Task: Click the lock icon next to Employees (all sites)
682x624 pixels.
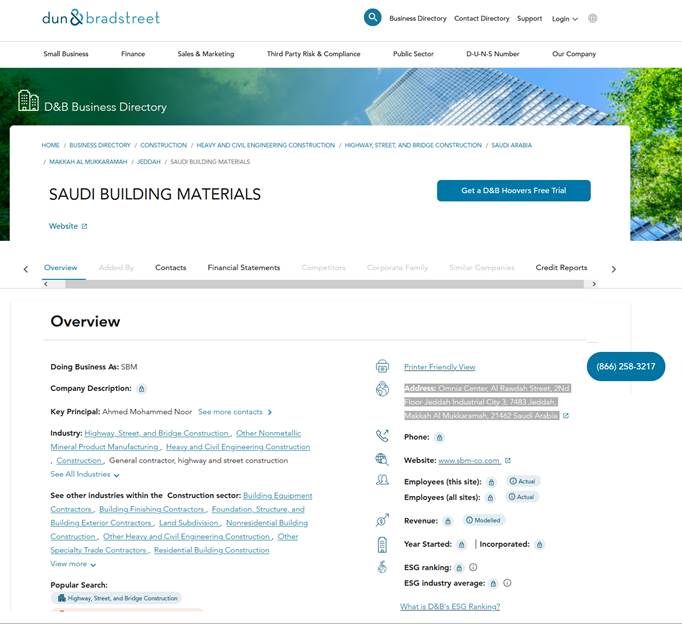Action: (x=490, y=498)
